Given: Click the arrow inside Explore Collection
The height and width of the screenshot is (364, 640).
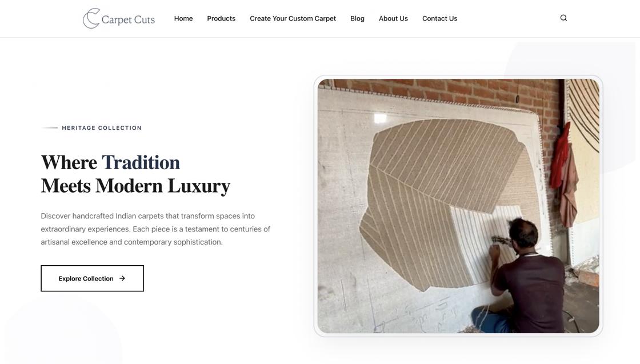Looking at the screenshot, I should click(x=122, y=278).
